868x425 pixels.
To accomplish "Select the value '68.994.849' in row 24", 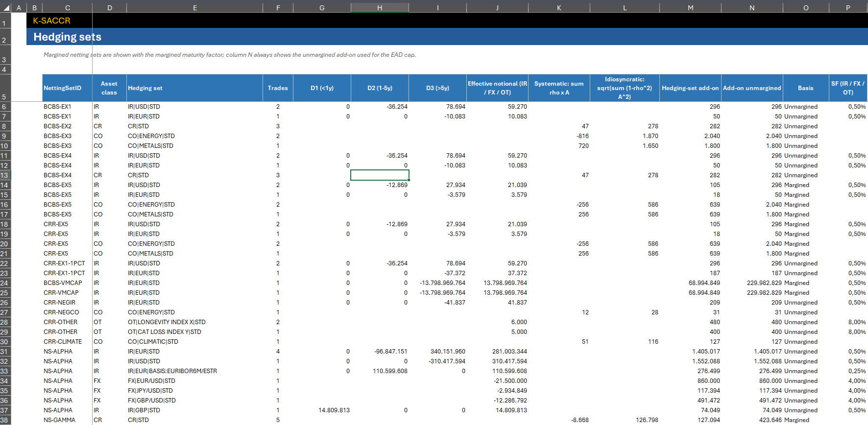I will 690,283.
